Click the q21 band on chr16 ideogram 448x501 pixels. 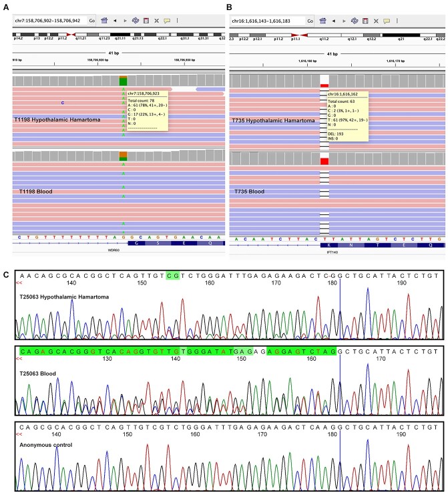tap(401, 35)
